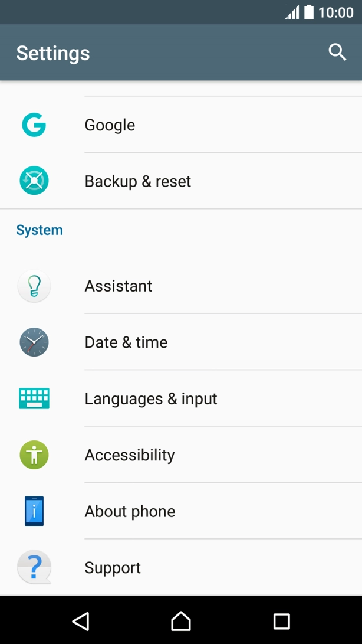Tap the Support question mark icon
The image size is (362, 644).
pyautogui.click(x=34, y=568)
